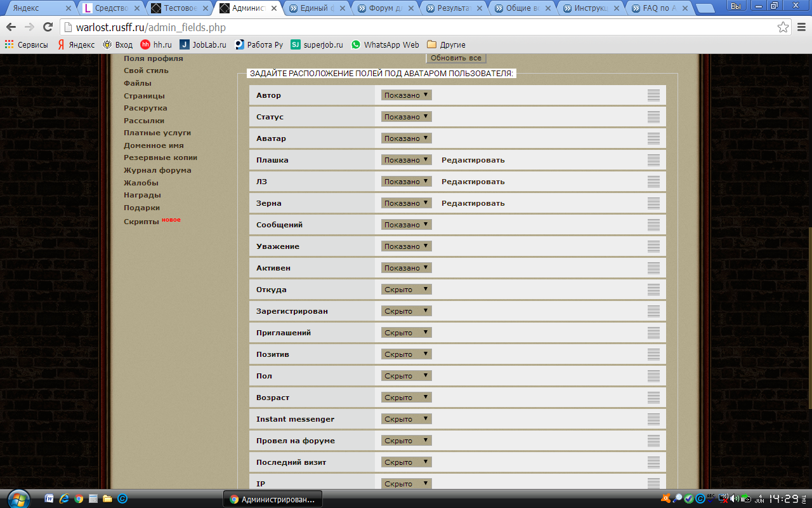The width and height of the screenshot is (812, 508).
Task: Open the Статус visibility dropdown
Action: (x=406, y=117)
